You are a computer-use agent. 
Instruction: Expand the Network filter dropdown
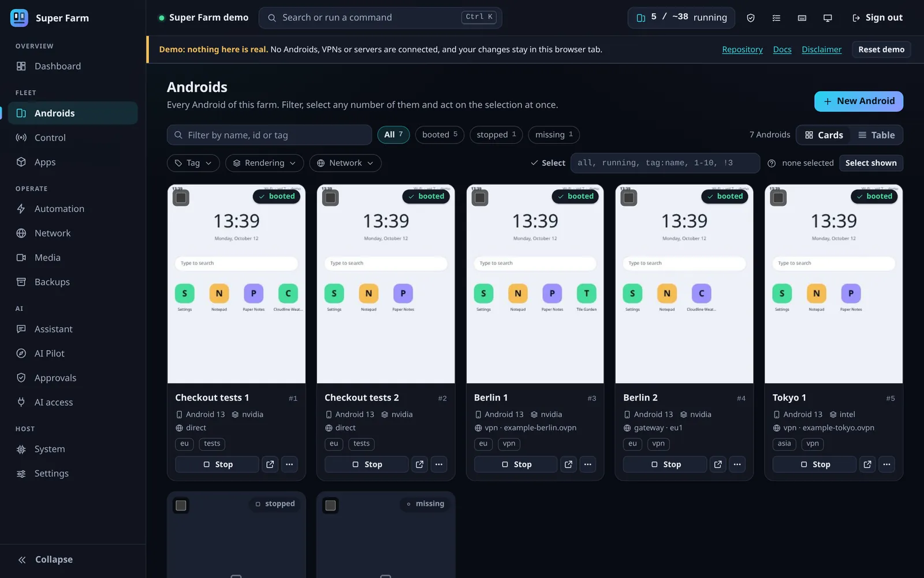[345, 163]
